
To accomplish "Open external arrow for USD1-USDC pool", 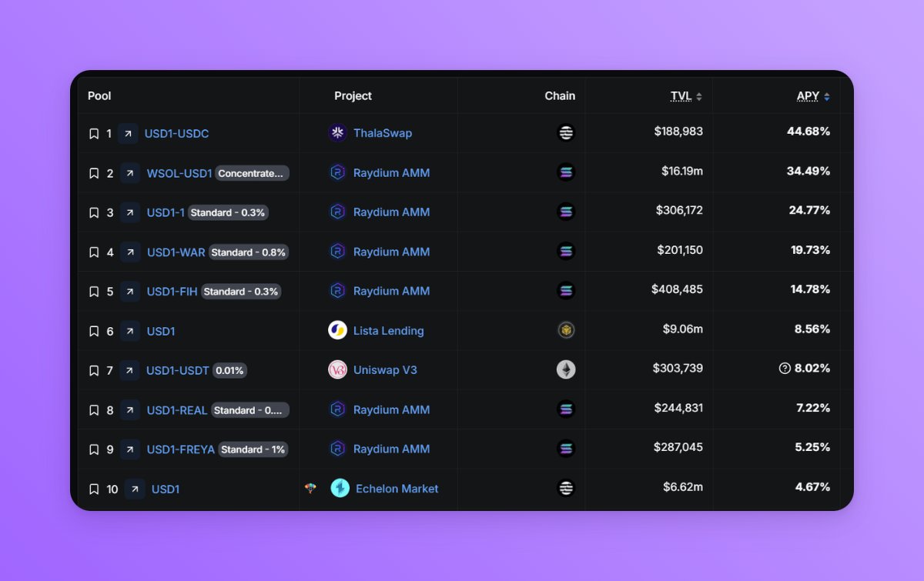I will pos(128,133).
